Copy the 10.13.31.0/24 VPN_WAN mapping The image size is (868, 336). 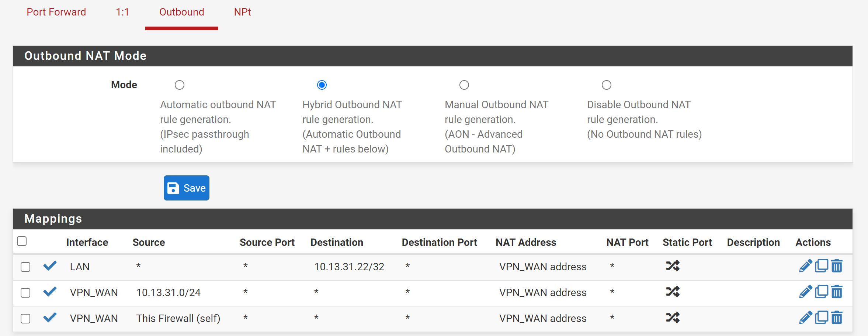821,292
